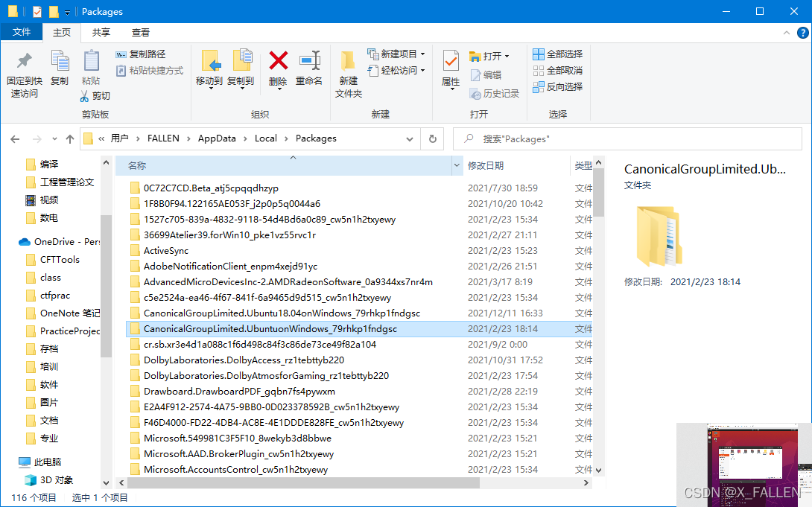Image resolution: width=812 pixels, height=507 pixels.
Task: Open Quick Access Toolbar customize dropdown
Action: (x=67, y=12)
